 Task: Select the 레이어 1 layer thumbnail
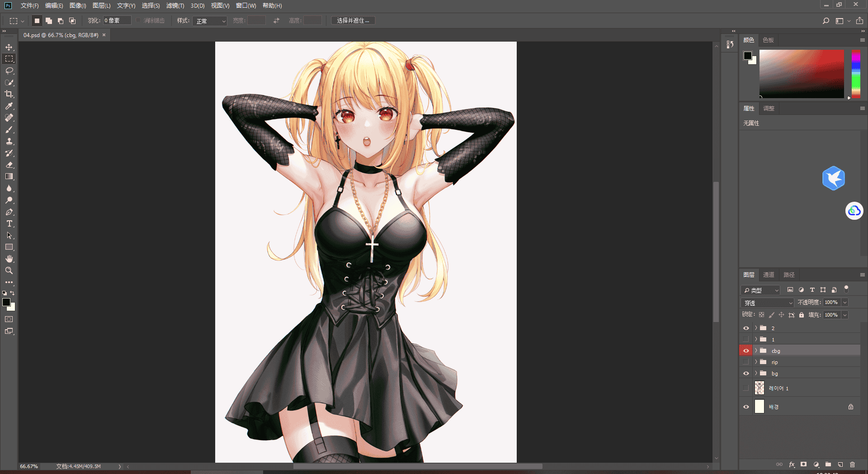759,388
